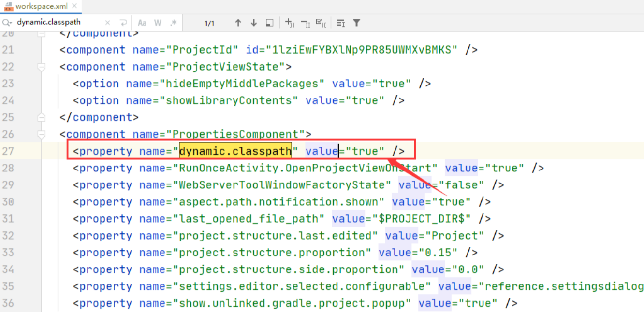Jump to the previous search occurrence
The height and width of the screenshot is (312, 644).
click(x=237, y=22)
